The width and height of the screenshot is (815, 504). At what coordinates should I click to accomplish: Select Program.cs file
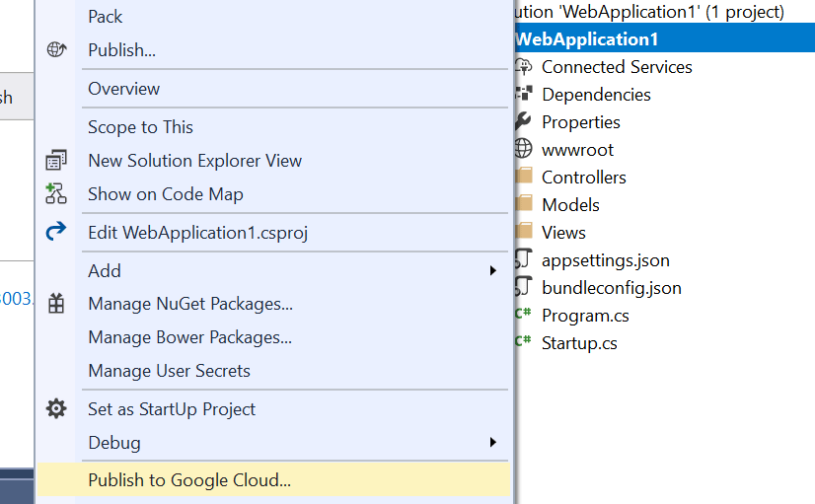click(x=585, y=315)
